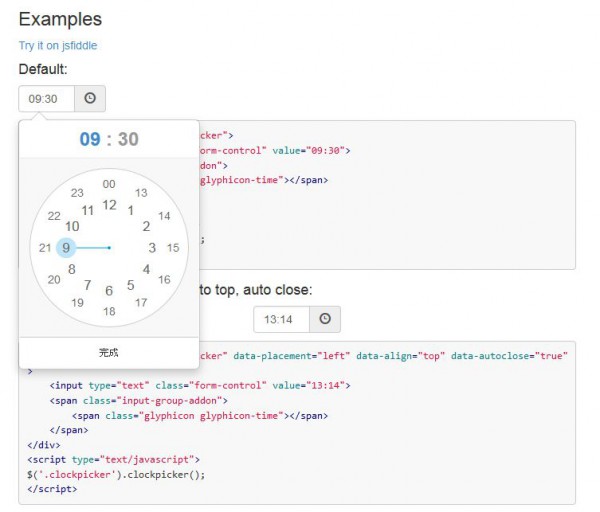Pick hour 23 on the outer ring

point(77,193)
